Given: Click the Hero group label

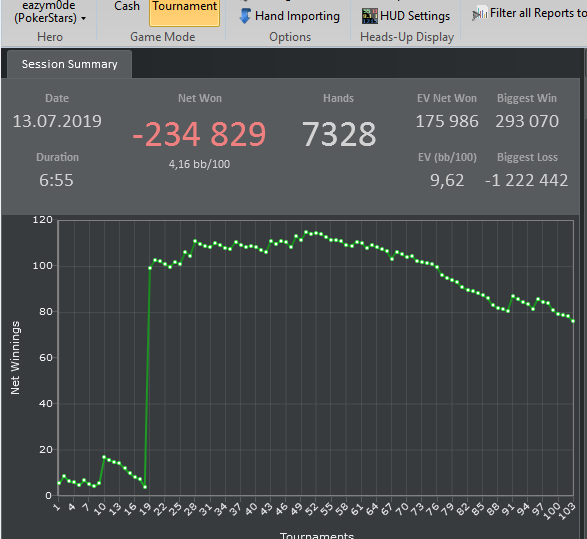Looking at the screenshot, I should tap(50, 37).
